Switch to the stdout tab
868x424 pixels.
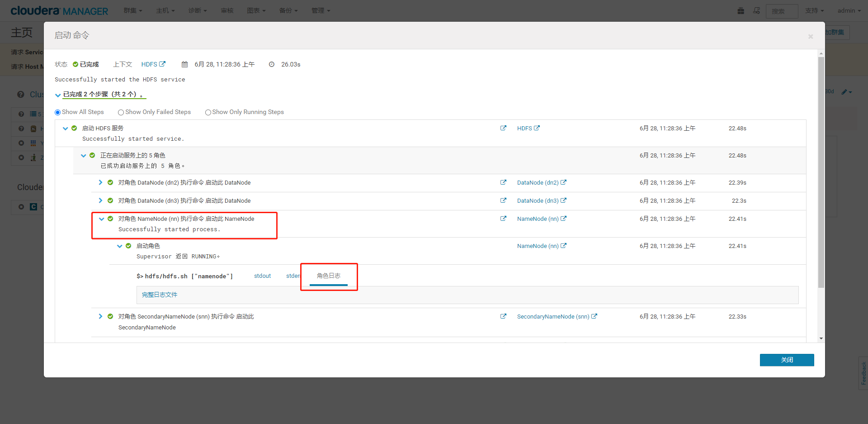tap(262, 276)
